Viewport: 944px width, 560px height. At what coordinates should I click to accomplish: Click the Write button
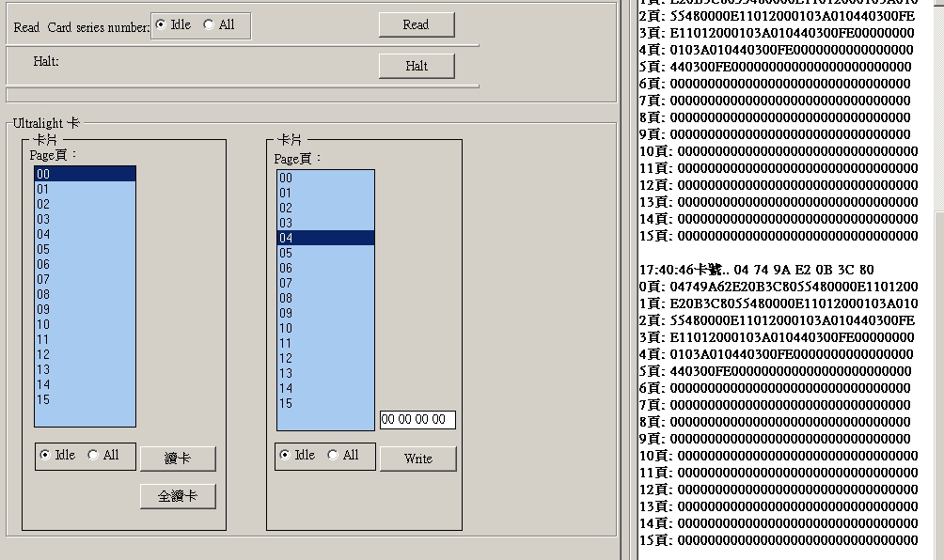(x=417, y=459)
